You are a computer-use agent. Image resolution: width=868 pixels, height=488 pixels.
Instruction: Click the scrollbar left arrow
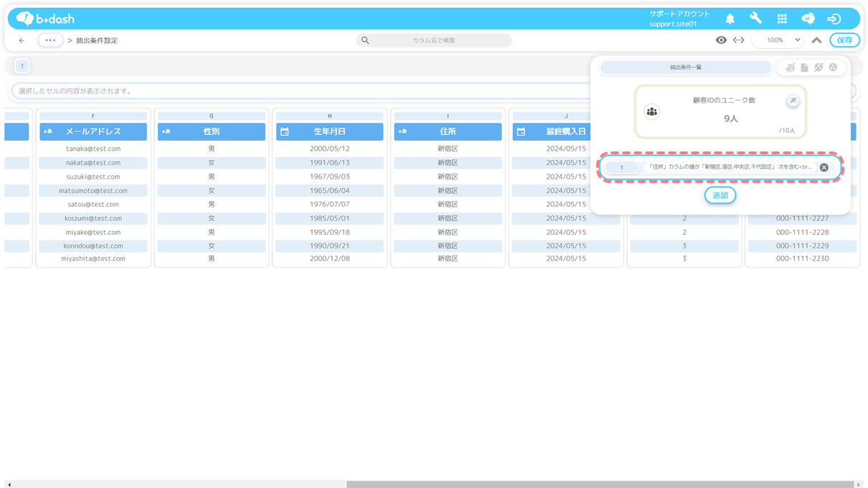[9, 484]
